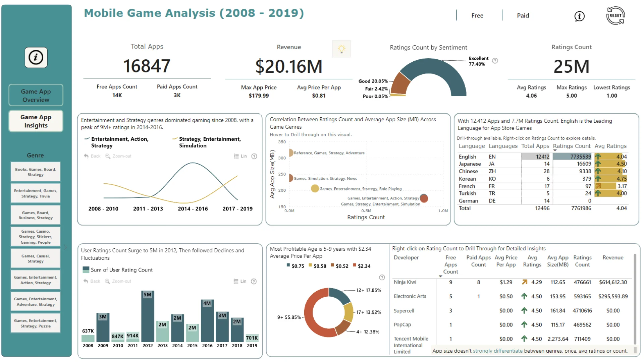Screen dimensions: 644x362
Task: Select Games, Board, Business, Strategy genre
Action: 36,215
